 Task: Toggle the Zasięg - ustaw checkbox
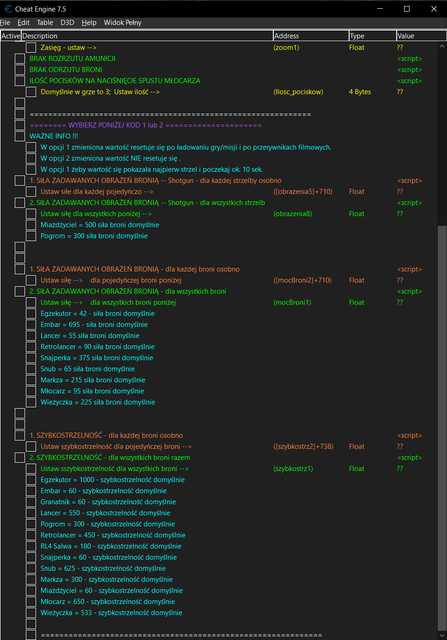click(x=31, y=48)
